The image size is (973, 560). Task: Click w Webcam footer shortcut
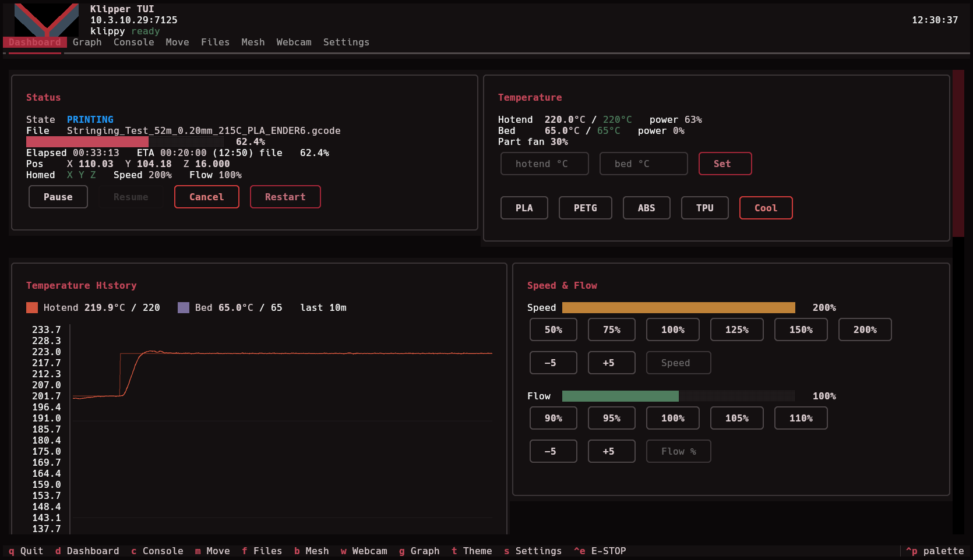pyautogui.click(x=364, y=551)
